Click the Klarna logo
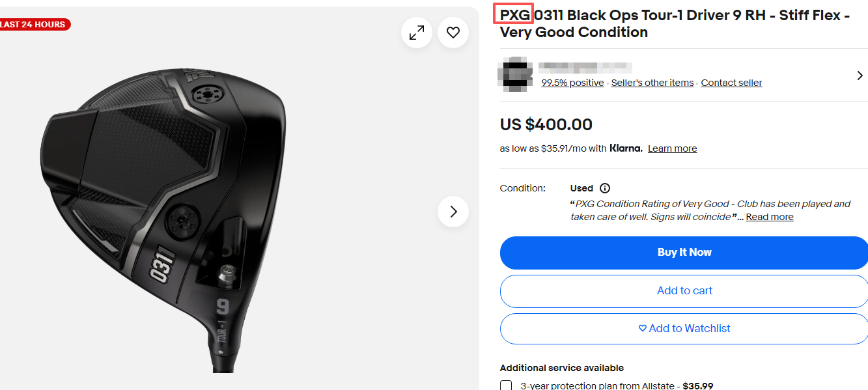The image size is (868, 390). [x=626, y=148]
